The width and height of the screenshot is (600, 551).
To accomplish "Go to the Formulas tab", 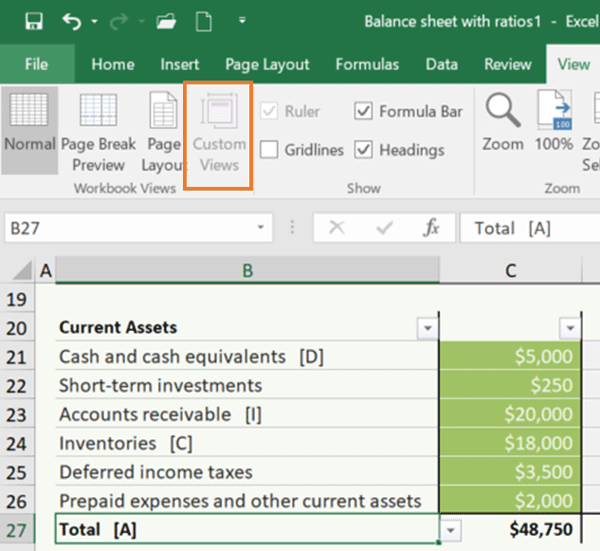I will (367, 64).
